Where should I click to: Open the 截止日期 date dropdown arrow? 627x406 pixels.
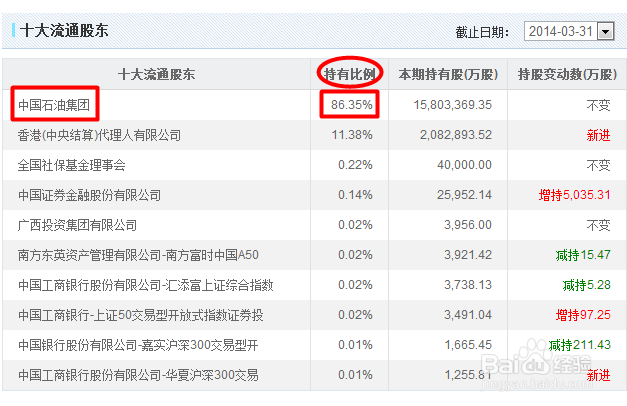pos(605,31)
